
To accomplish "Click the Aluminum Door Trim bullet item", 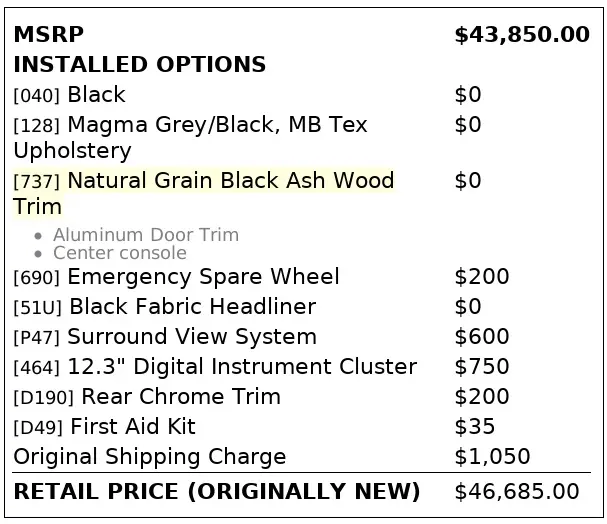I will (x=146, y=235).
